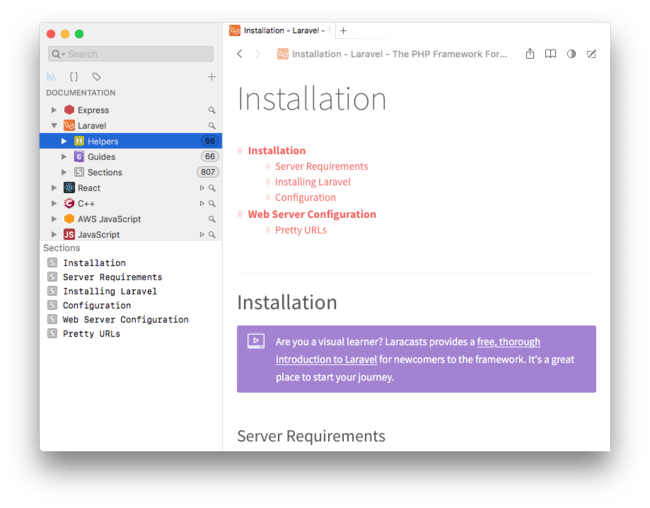The image size is (650, 508).
Task: Toggle dark mode contrast icon
Action: coord(571,54)
